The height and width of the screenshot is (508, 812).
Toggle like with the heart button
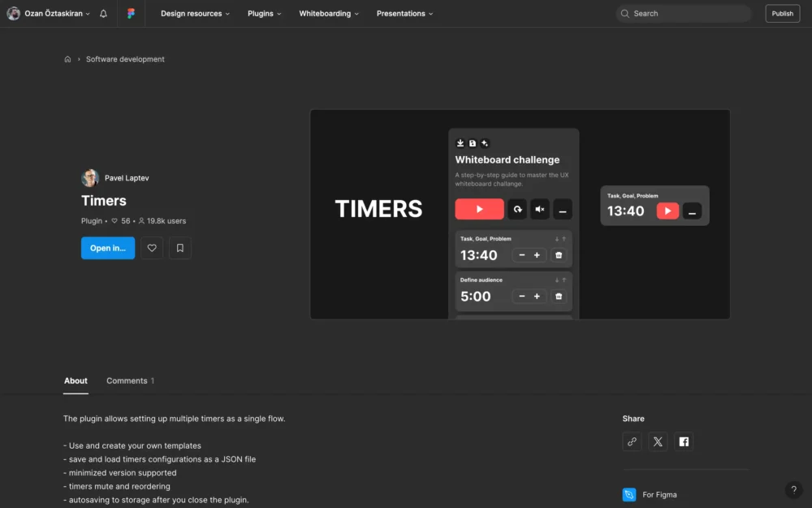(x=152, y=248)
